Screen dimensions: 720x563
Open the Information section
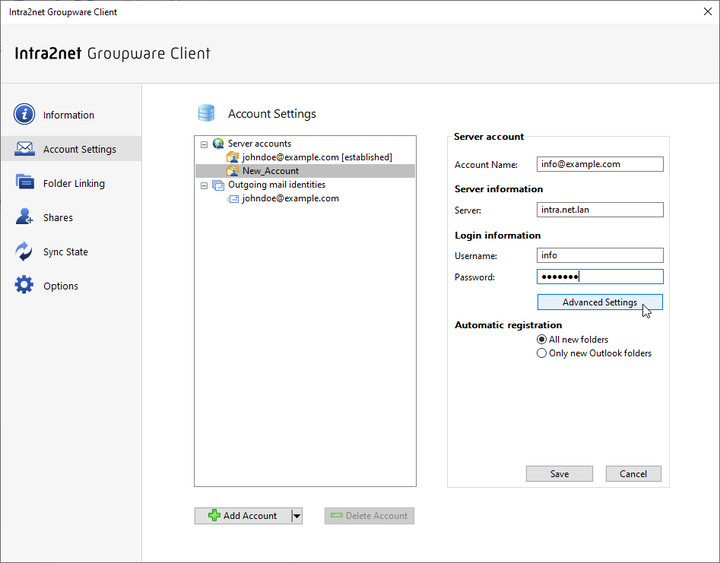pos(71,114)
